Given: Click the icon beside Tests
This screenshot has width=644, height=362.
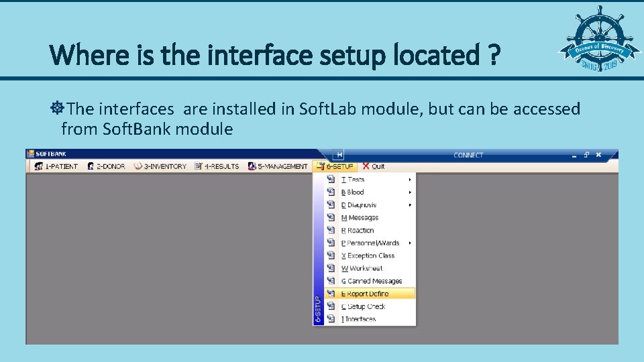Looking at the screenshot, I should (331, 179).
